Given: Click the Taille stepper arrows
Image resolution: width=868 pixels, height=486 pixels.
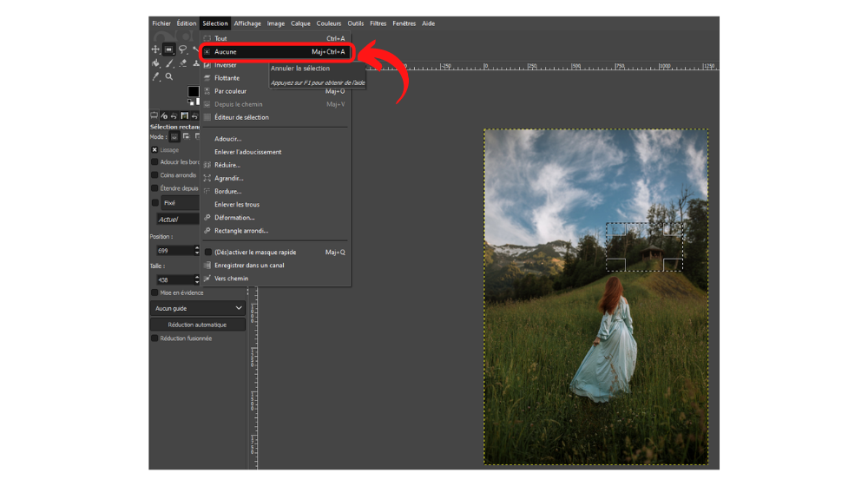Looking at the screenshot, I should pyautogui.click(x=196, y=279).
